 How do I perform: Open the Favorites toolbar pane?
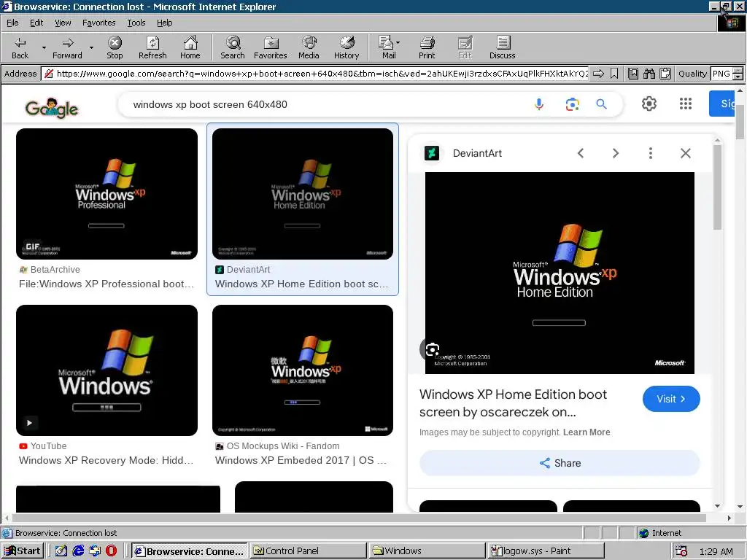(270, 47)
